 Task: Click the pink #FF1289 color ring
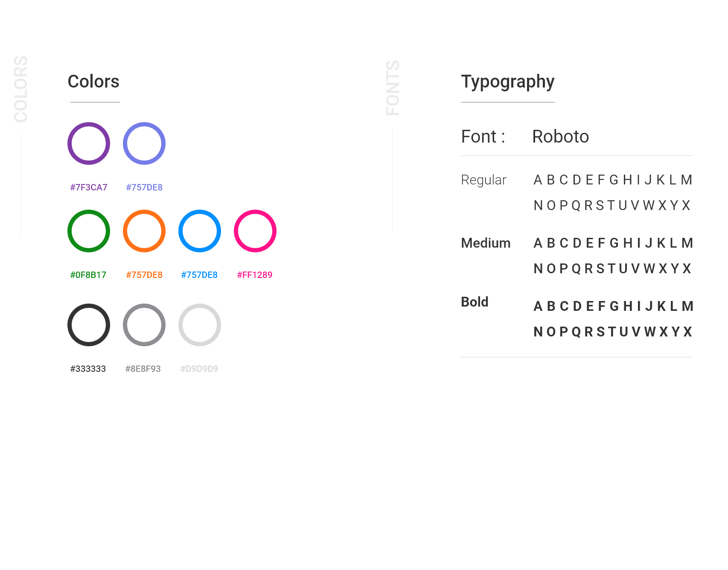pos(255,231)
